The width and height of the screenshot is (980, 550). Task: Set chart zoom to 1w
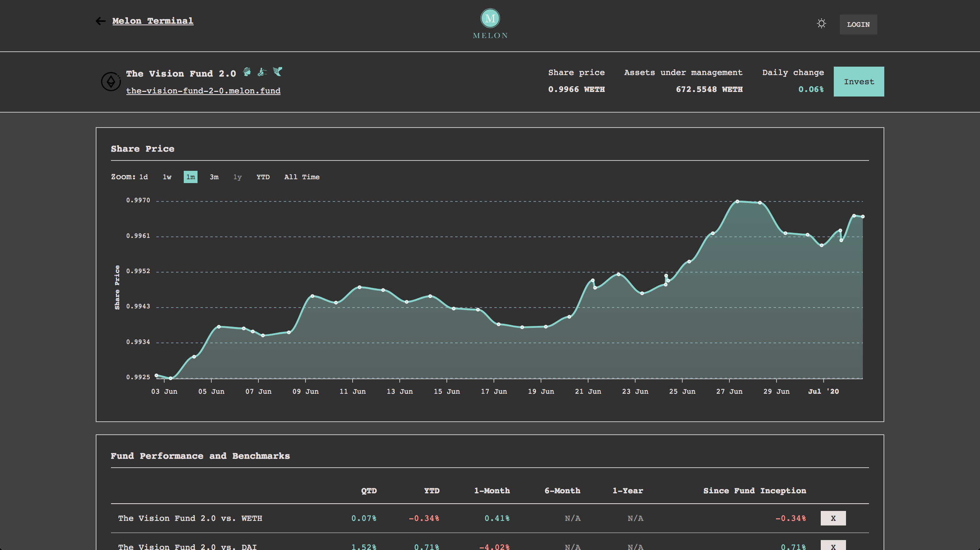[x=167, y=177]
